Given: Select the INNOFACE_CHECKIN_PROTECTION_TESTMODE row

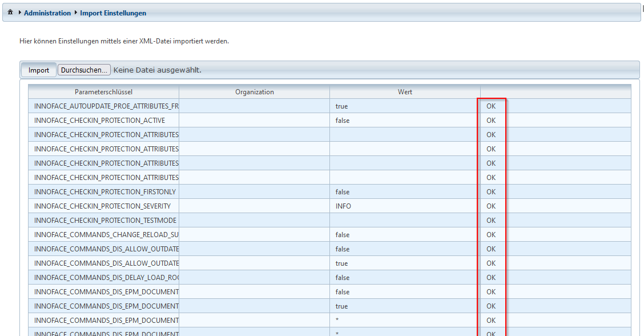Looking at the screenshot, I should 105,221.
